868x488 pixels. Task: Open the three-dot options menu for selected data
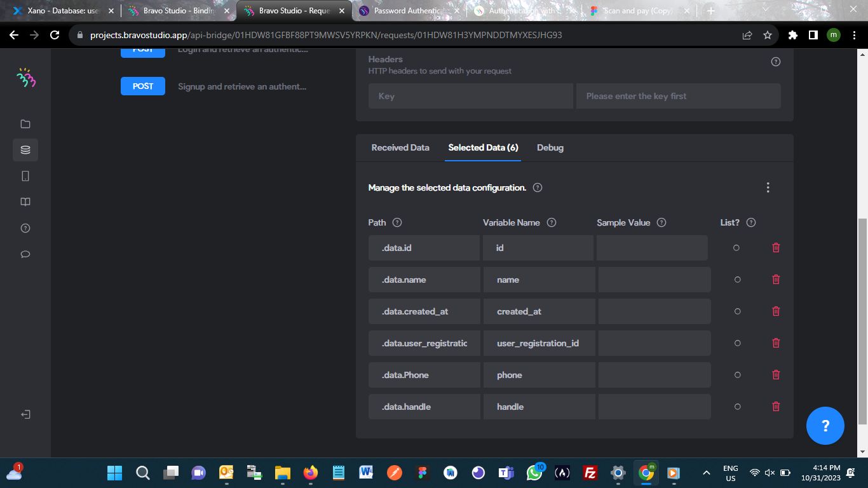click(768, 187)
